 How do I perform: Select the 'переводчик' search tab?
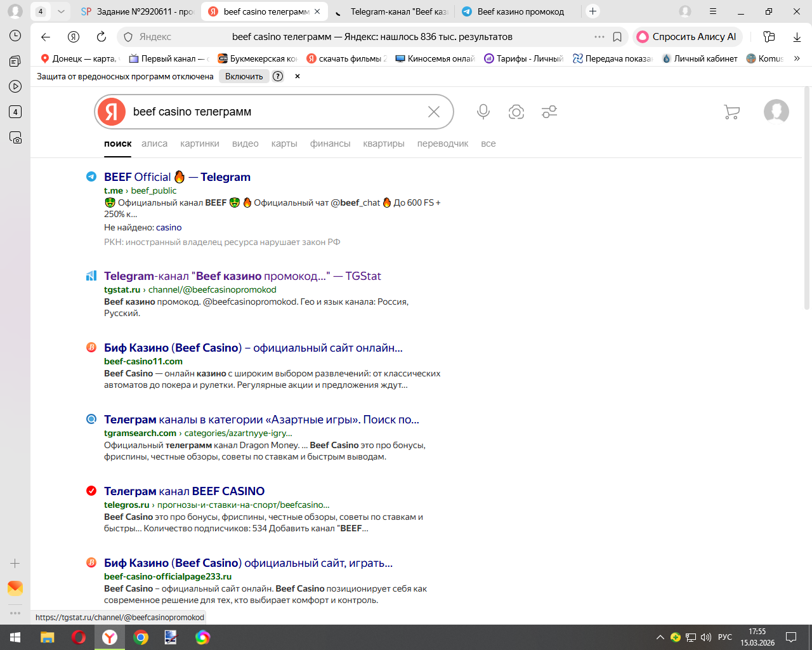tap(443, 143)
